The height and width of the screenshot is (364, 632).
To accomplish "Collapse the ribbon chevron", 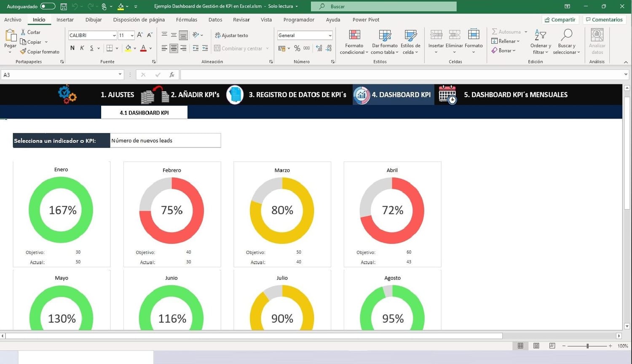I will click(x=626, y=62).
